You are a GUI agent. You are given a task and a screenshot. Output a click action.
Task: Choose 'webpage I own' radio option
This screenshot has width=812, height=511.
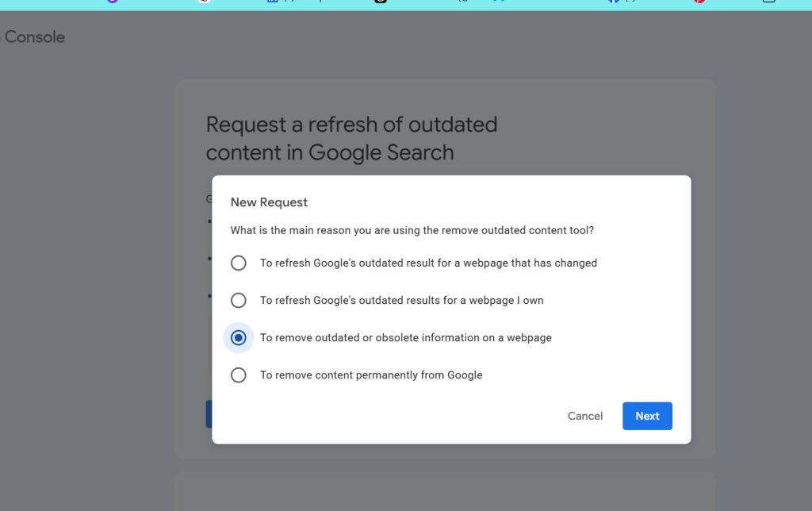pos(238,300)
